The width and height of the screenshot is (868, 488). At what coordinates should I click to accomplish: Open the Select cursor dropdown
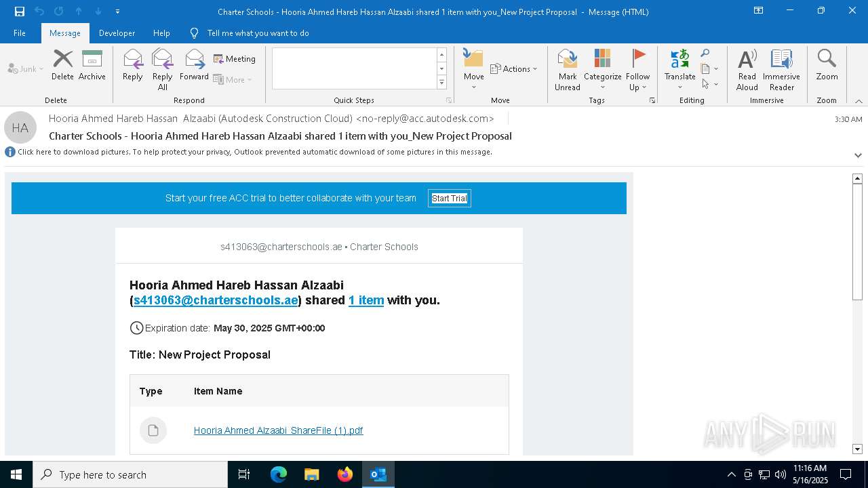(x=709, y=84)
